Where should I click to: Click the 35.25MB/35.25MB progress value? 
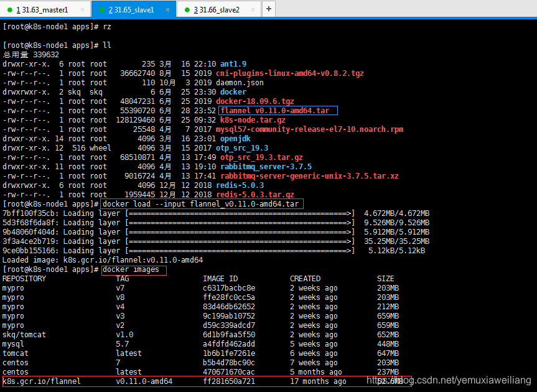click(396, 241)
